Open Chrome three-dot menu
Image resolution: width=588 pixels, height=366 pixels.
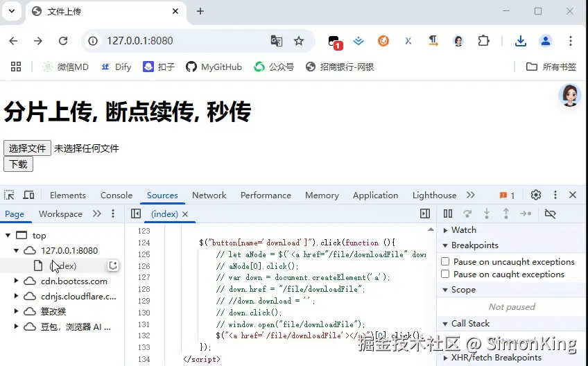571,41
